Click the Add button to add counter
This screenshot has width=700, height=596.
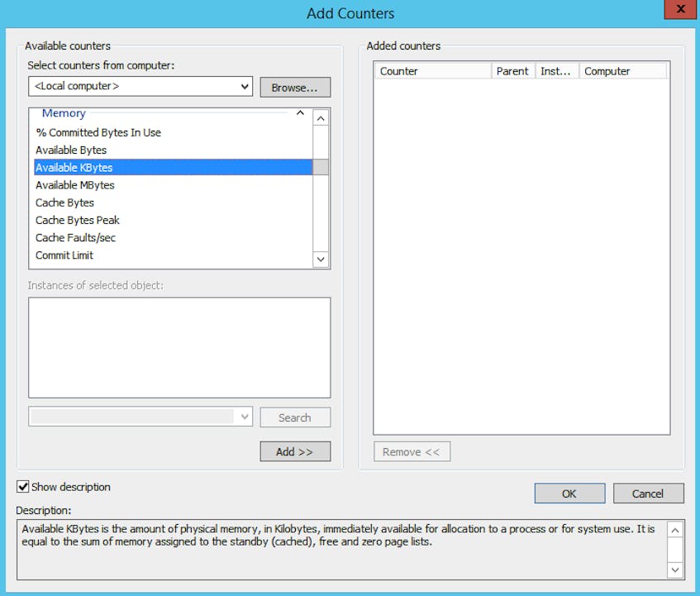click(x=294, y=451)
